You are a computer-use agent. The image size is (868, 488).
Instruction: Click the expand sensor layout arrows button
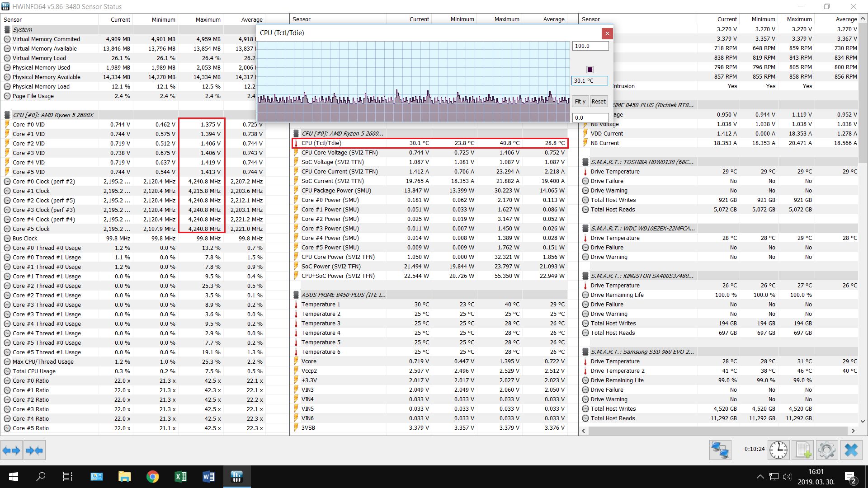[x=11, y=450]
